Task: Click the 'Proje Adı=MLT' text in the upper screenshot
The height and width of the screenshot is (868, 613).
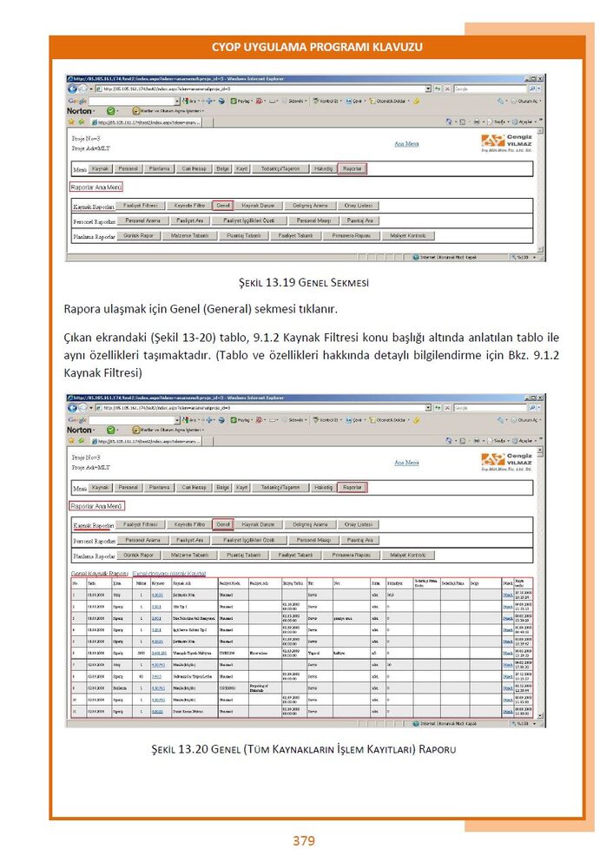Action: pos(91,148)
